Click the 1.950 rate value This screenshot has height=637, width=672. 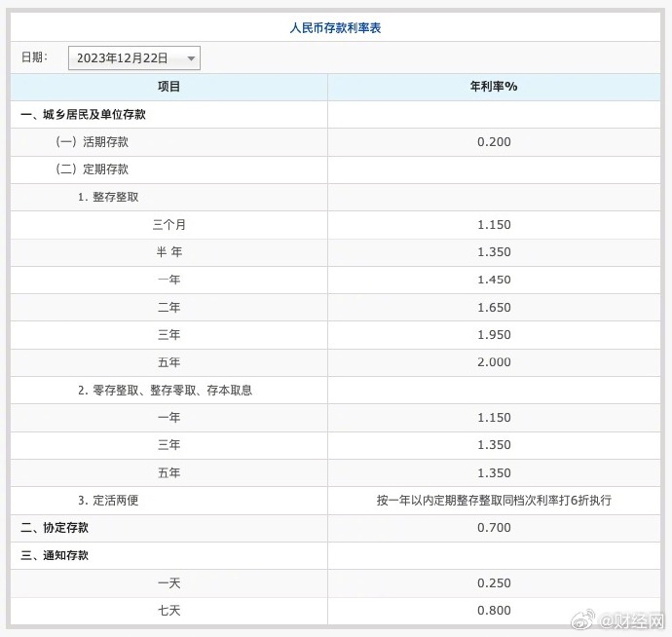click(494, 335)
